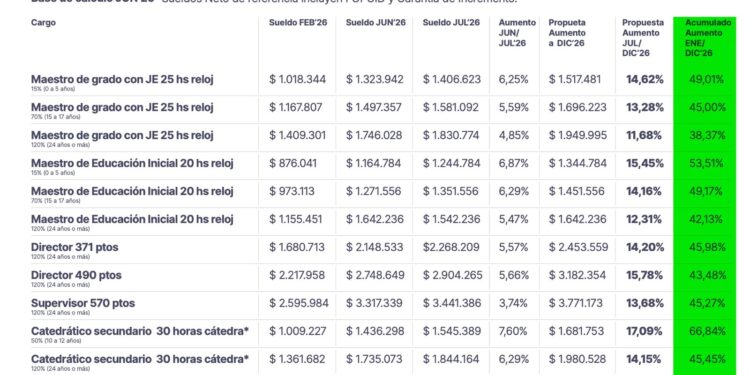Click the Sueldo JUL'26 column header
This screenshot has width=750, height=375.
pyautogui.click(x=451, y=22)
